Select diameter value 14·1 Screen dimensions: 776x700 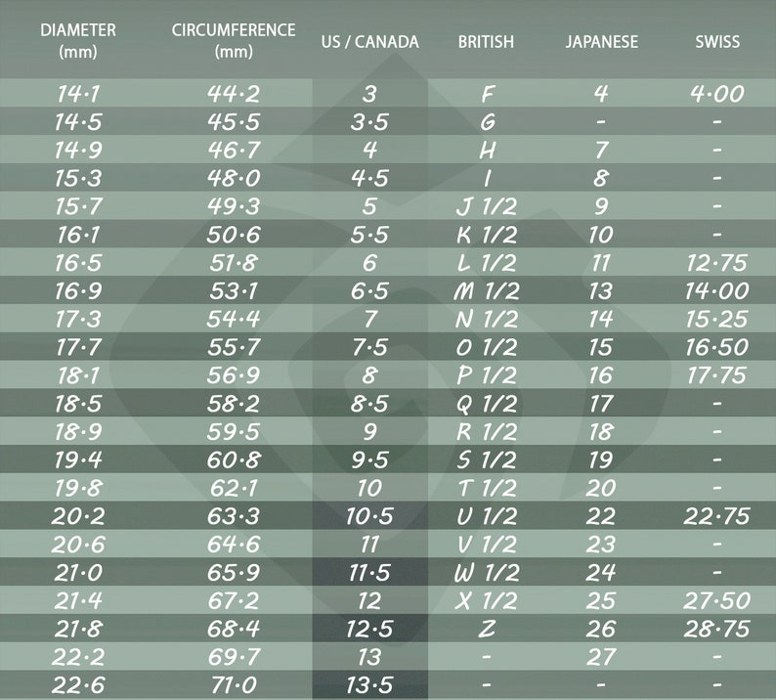pyautogui.click(x=78, y=94)
